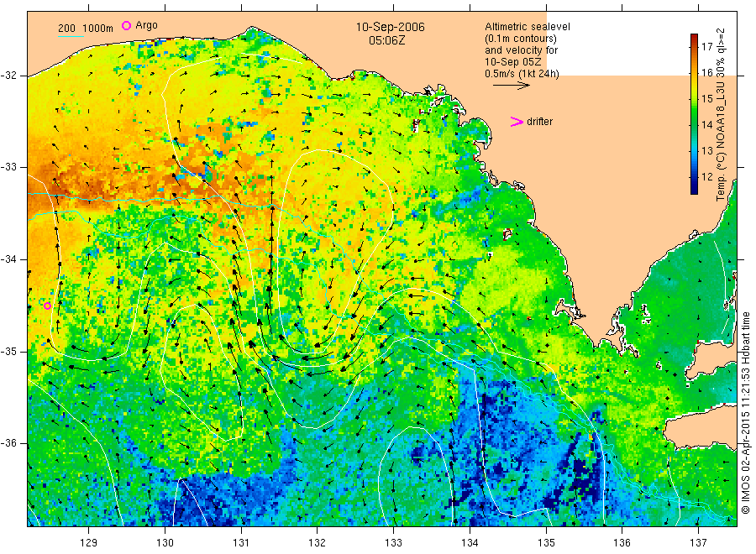Click the longitude label 131
756x554 pixels.
click(241, 543)
